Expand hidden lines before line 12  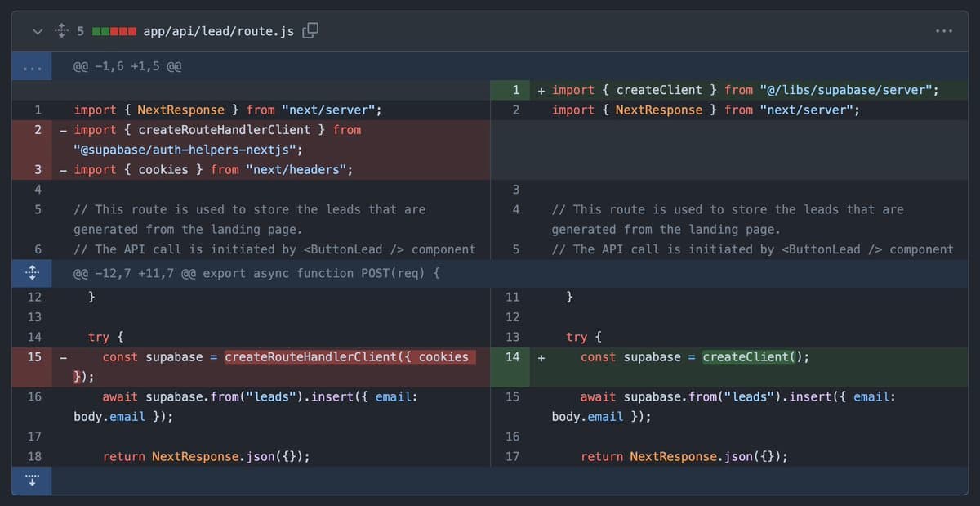pyautogui.click(x=31, y=272)
